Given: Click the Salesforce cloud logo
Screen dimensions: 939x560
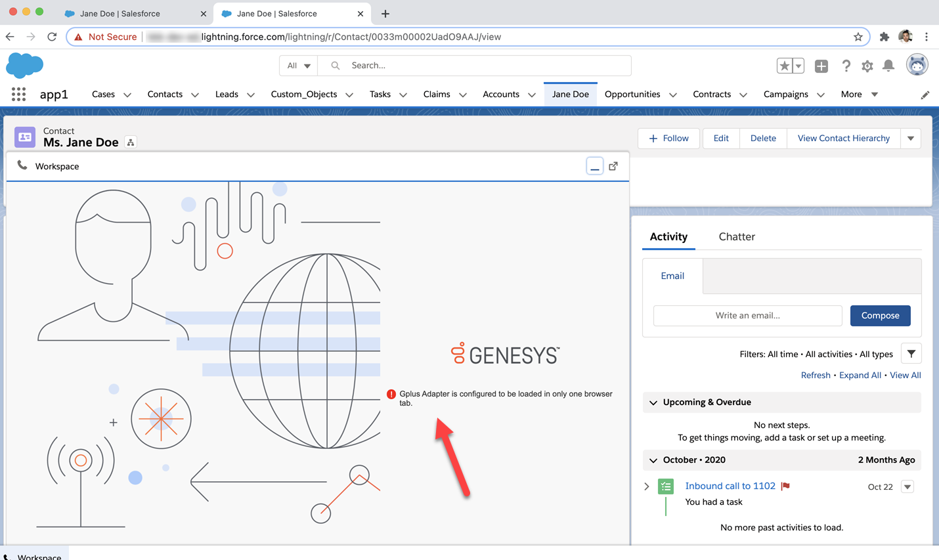Looking at the screenshot, I should pos(24,66).
